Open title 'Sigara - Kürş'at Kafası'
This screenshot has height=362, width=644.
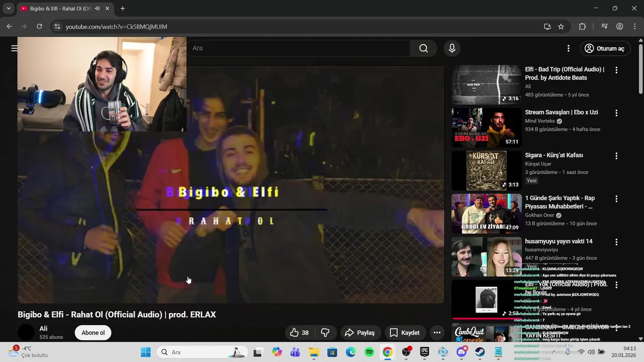pos(554,155)
